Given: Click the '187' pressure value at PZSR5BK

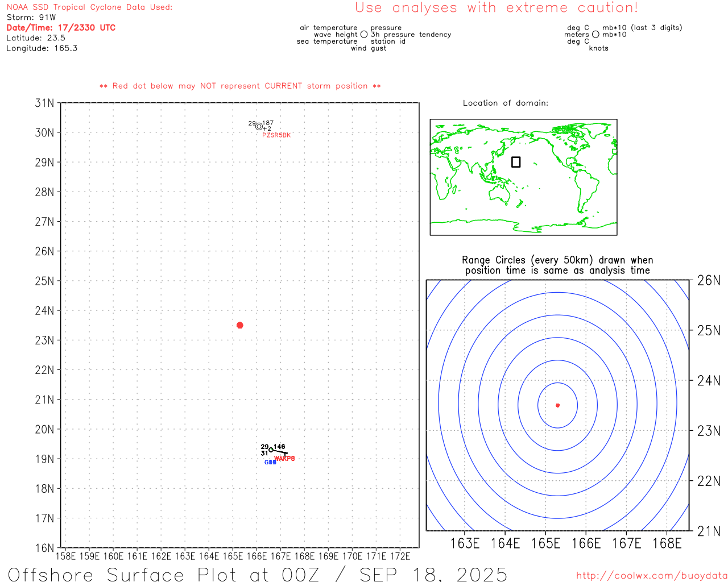Looking at the screenshot, I should (x=268, y=123).
